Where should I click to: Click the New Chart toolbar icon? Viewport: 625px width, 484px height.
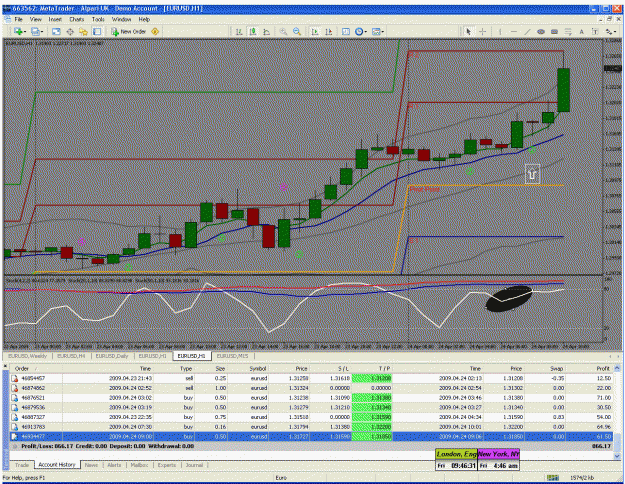click(x=18, y=31)
